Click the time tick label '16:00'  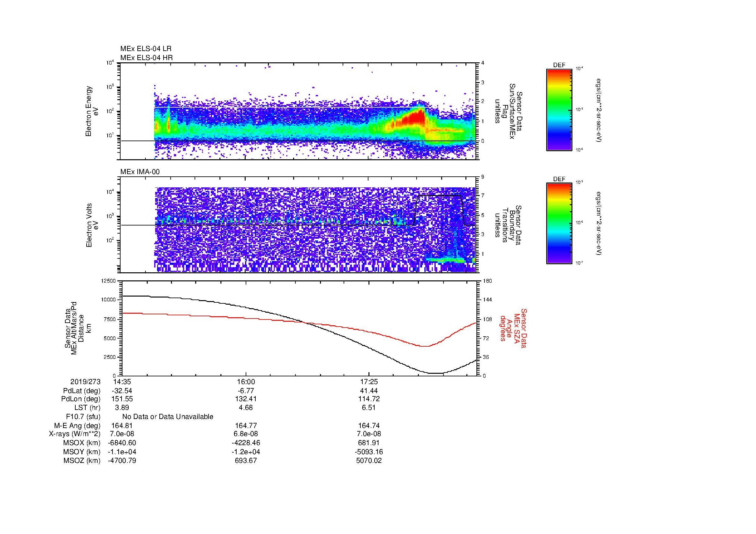point(246,382)
